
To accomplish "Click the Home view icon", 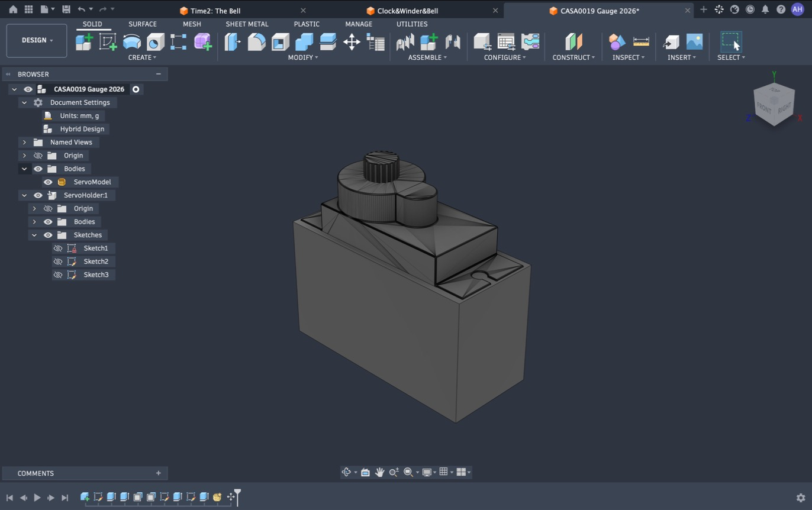I will tap(13, 9).
